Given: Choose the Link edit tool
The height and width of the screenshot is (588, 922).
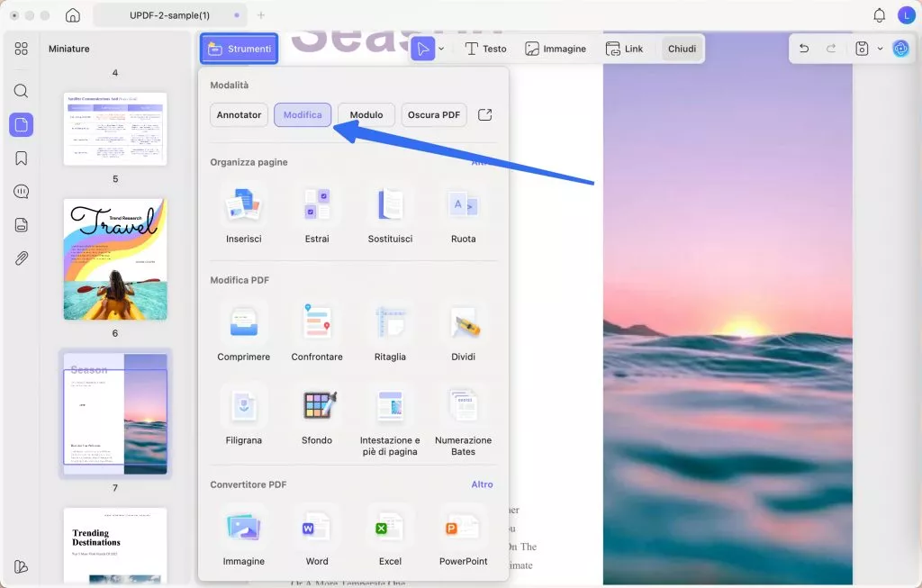Looking at the screenshot, I should tap(625, 49).
